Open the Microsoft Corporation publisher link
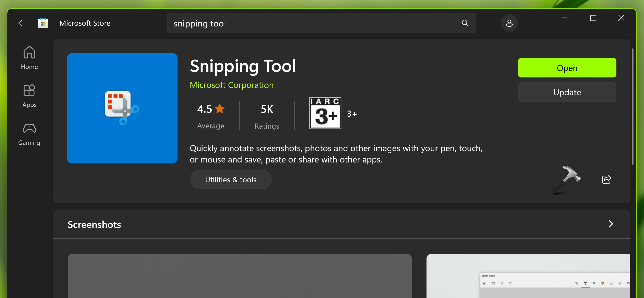The height and width of the screenshot is (298, 644). [x=232, y=85]
